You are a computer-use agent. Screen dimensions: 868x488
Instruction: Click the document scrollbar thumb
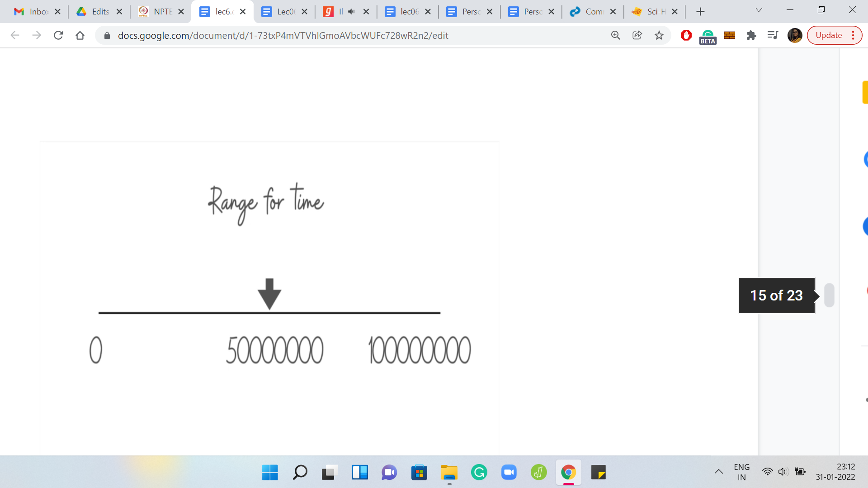829,296
